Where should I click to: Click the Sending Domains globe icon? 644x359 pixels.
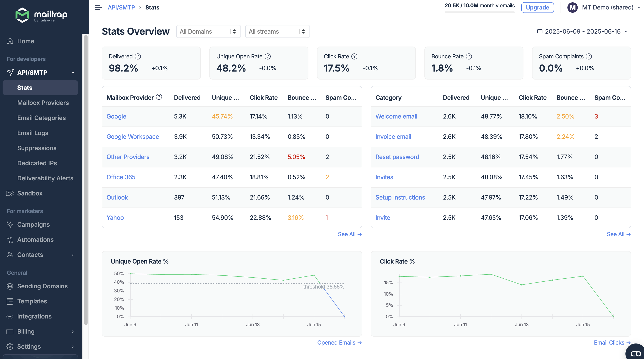pyautogui.click(x=10, y=286)
